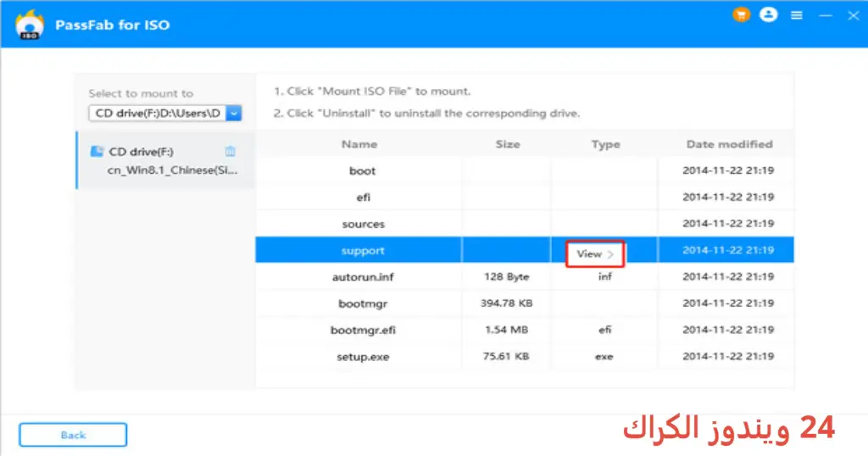The image size is (868, 456).
Task: Select the efi folder row
Action: click(x=524, y=197)
